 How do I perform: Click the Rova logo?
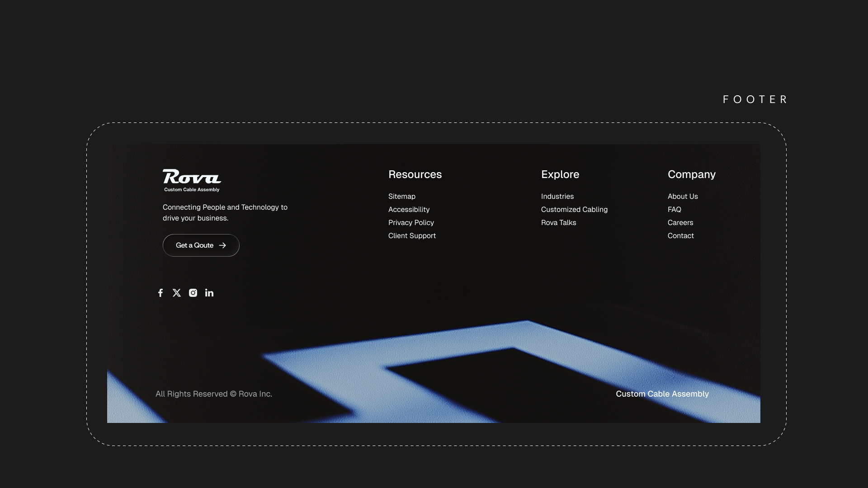[192, 181]
